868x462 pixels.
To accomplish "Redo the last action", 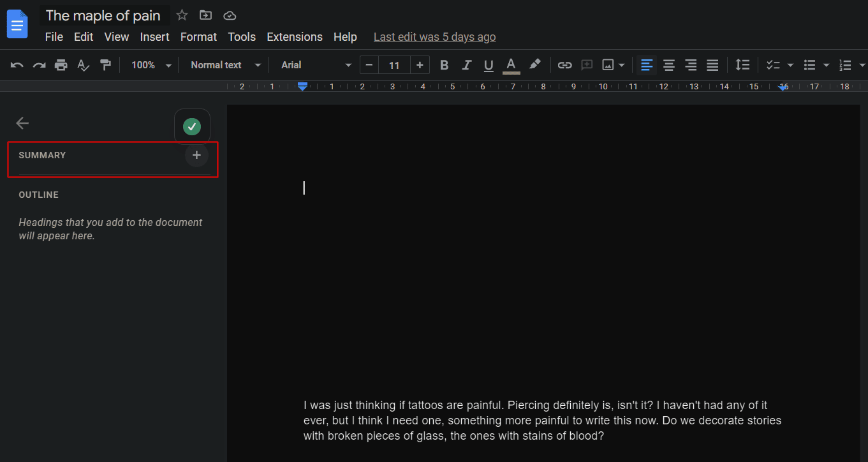I will [x=40, y=65].
